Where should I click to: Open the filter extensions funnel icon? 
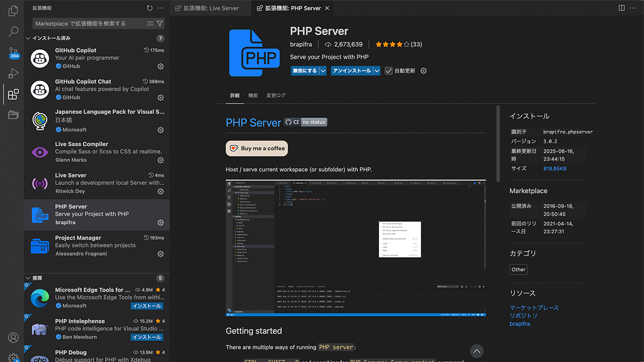point(160,24)
